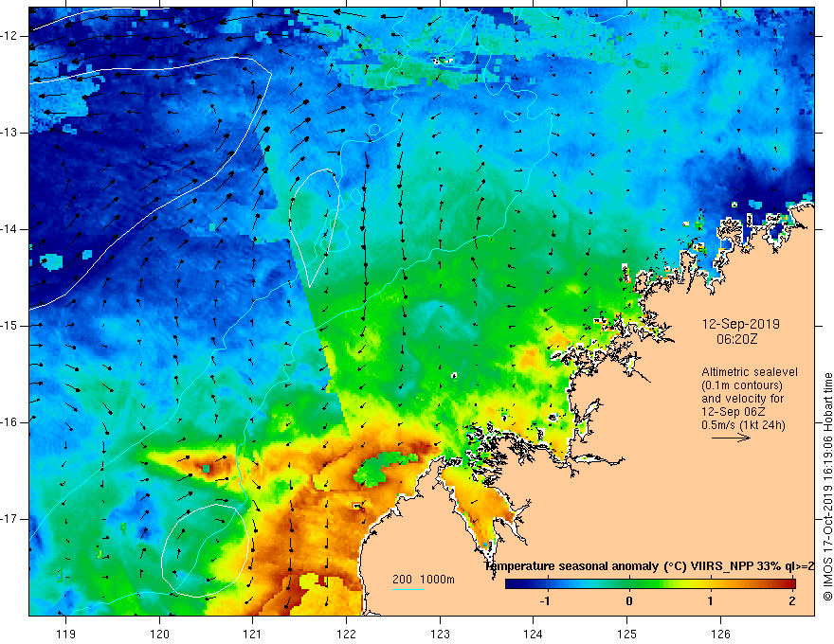Click longitude axis label 126

pyautogui.click(x=720, y=634)
